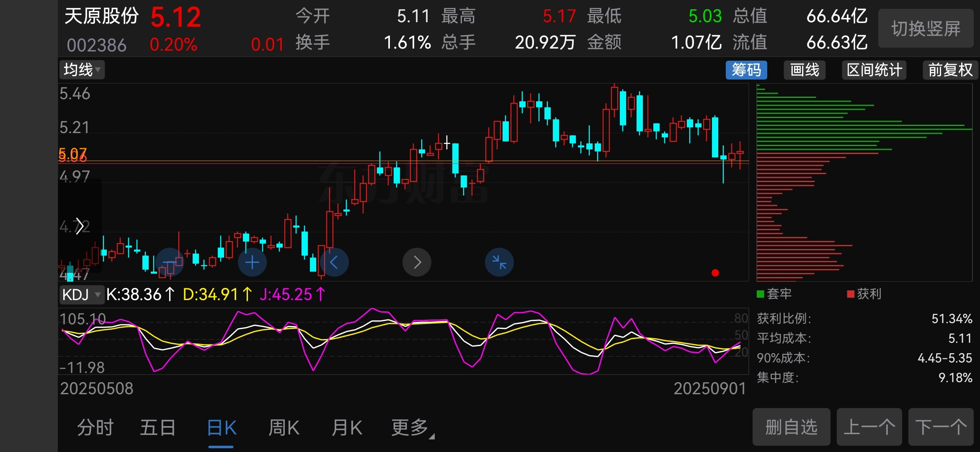Tap the red dot marker on chart
Viewport: 980px width, 452px height.
pyautogui.click(x=715, y=273)
